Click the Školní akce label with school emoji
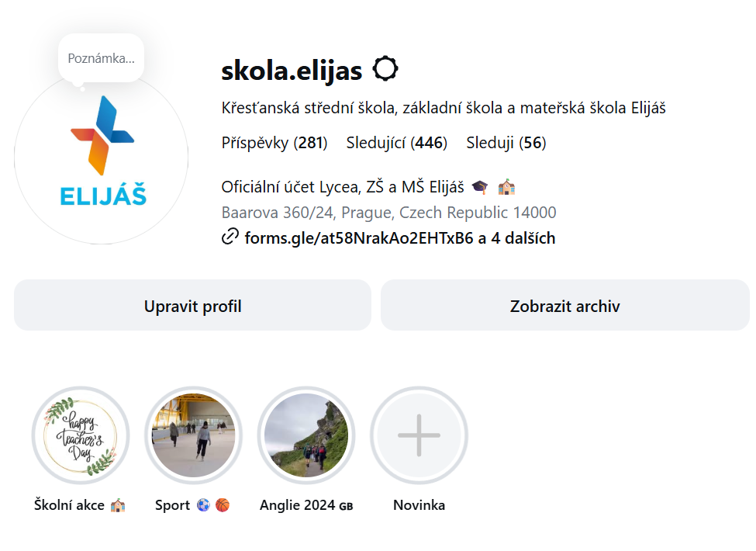The width and height of the screenshot is (756, 551). coord(80,505)
